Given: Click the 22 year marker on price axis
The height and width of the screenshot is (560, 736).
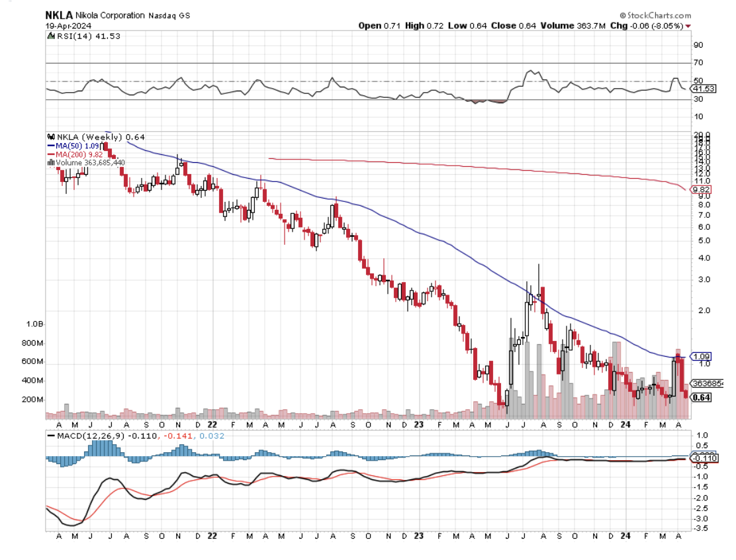Looking at the screenshot, I should pos(212,424).
